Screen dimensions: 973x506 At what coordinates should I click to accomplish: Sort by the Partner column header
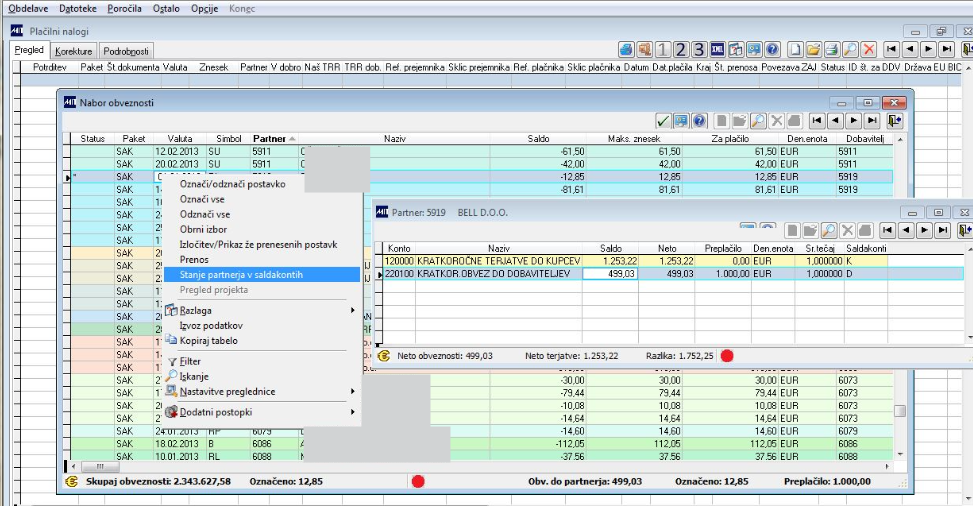270,138
